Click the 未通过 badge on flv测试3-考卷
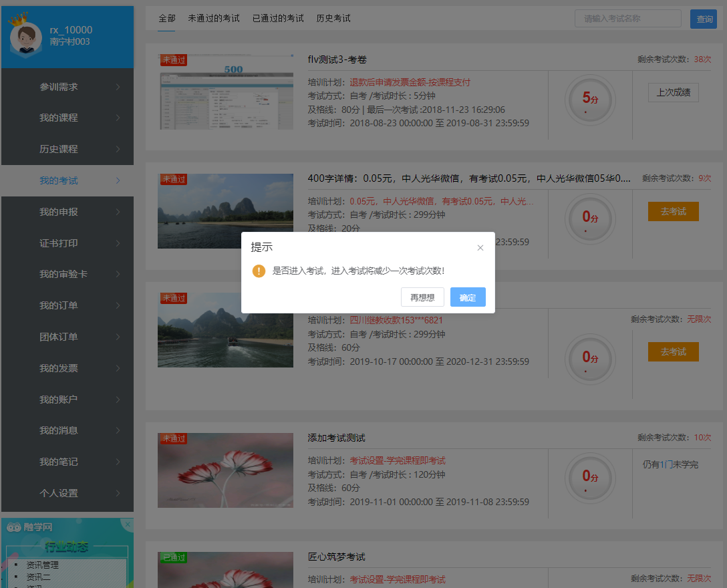The image size is (727, 588). click(x=174, y=60)
